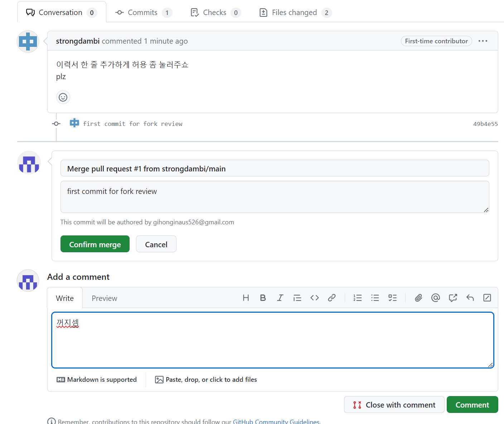Insert a numbered list icon
Image resolution: width=504 pixels, height=424 pixels.
[x=358, y=298]
